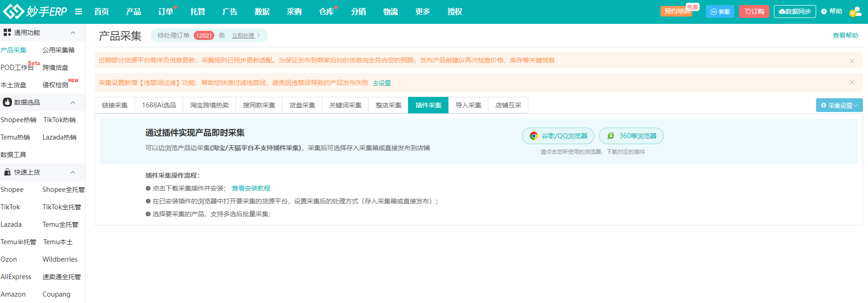Click 立即处理 pending orders link

pos(245,35)
